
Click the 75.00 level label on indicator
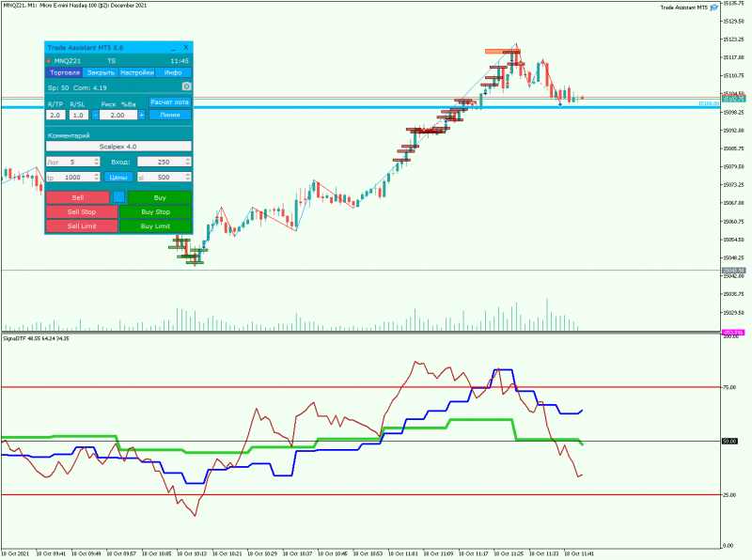(x=729, y=387)
